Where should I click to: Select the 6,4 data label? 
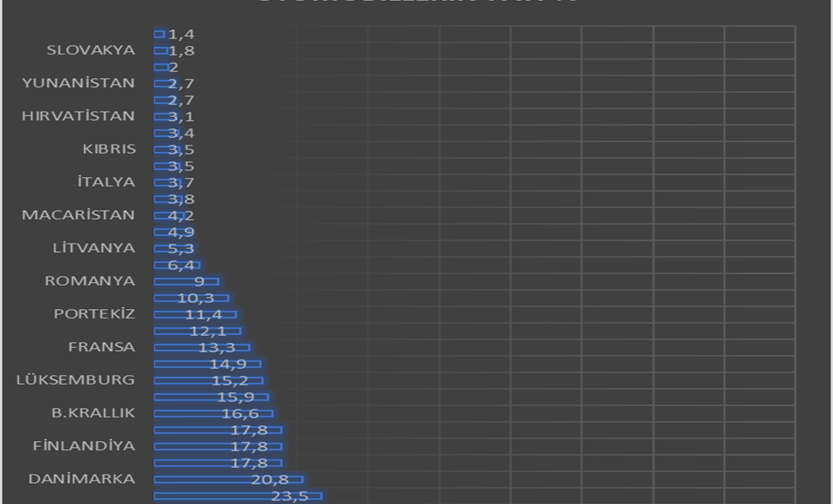181,265
